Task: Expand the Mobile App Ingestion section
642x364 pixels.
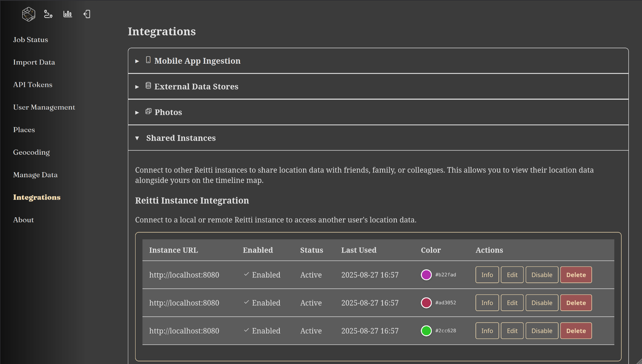Action: tap(197, 61)
